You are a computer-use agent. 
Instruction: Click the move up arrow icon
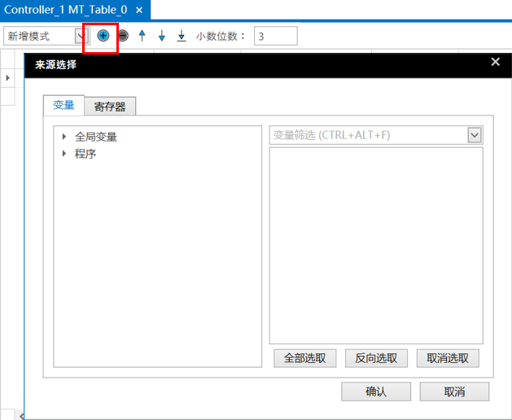coord(142,36)
